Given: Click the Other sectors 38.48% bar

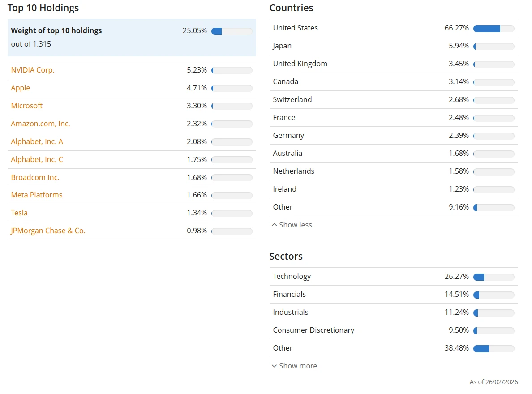Looking at the screenshot, I should [x=493, y=349].
